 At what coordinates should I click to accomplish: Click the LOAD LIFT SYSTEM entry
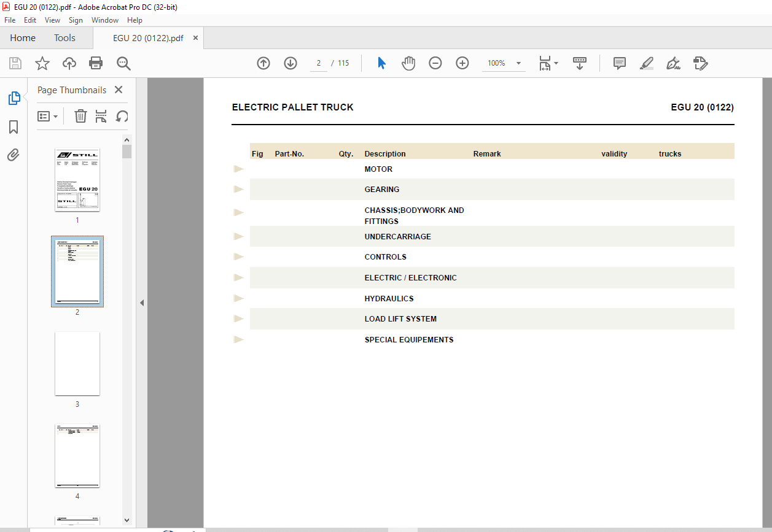pyautogui.click(x=400, y=319)
